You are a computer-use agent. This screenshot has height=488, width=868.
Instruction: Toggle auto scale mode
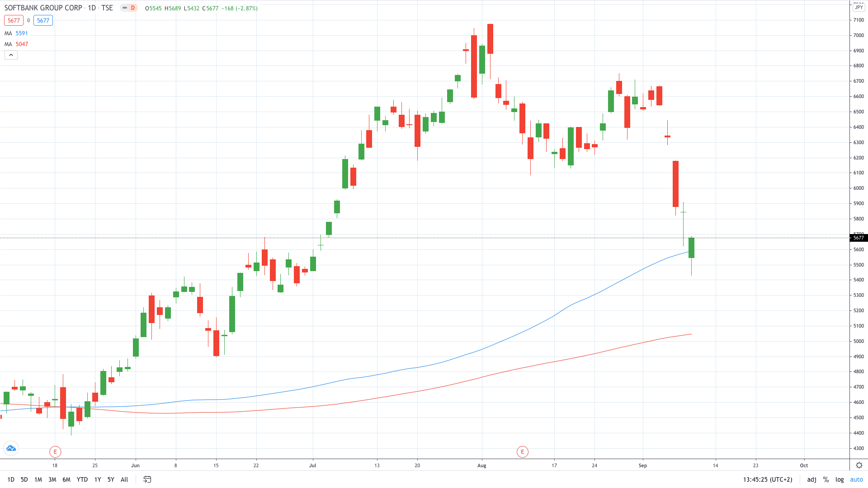click(x=857, y=479)
